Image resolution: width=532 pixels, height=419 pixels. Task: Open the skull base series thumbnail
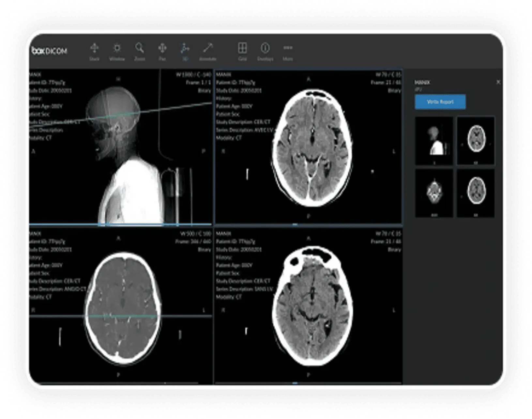coord(434,193)
